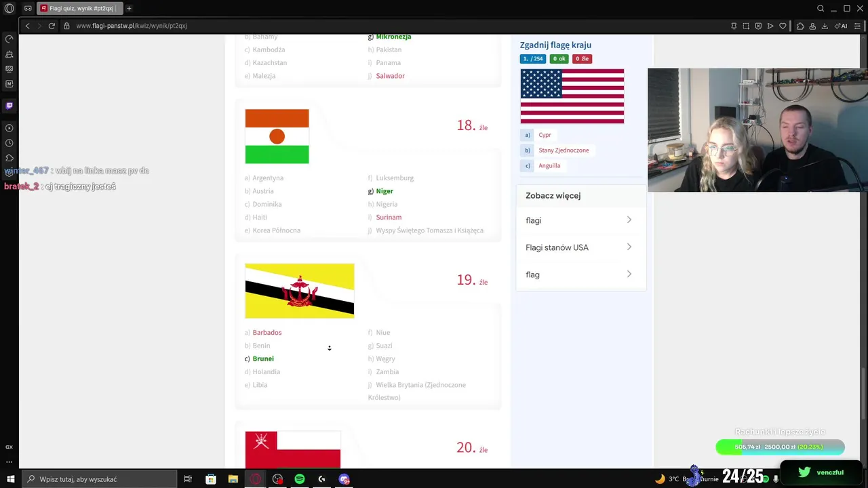Click the green '0 ok' badge

pos(559,59)
